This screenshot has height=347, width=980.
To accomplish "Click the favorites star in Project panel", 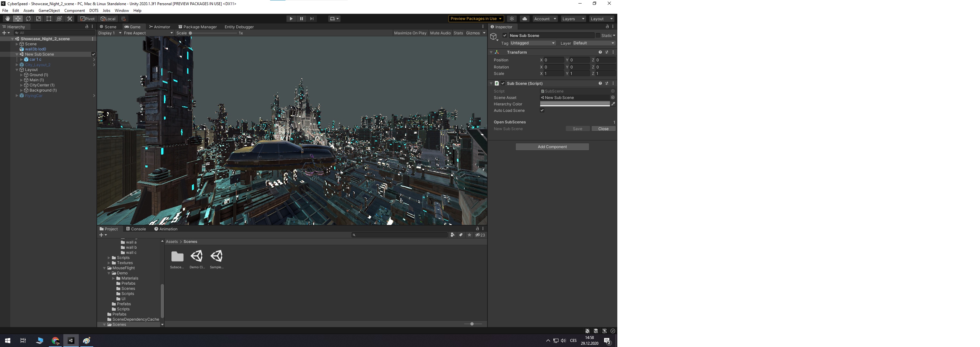I will click(469, 235).
